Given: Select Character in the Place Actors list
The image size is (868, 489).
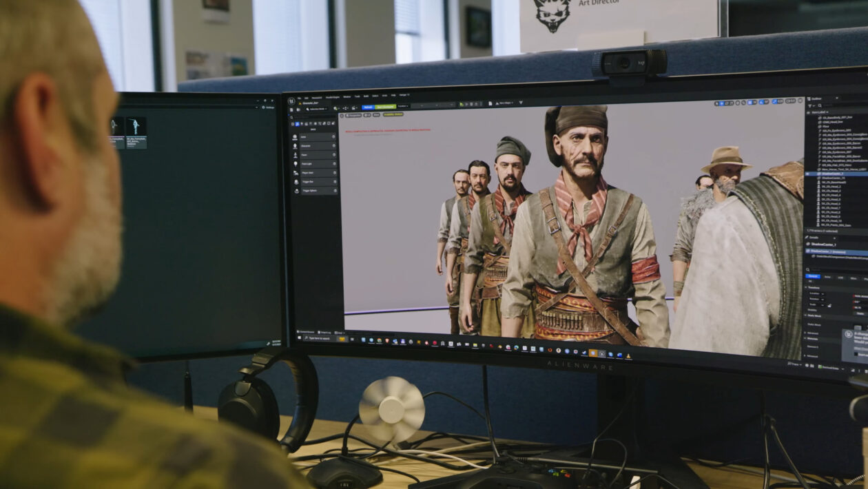Looking at the screenshot, I should 318,146.
